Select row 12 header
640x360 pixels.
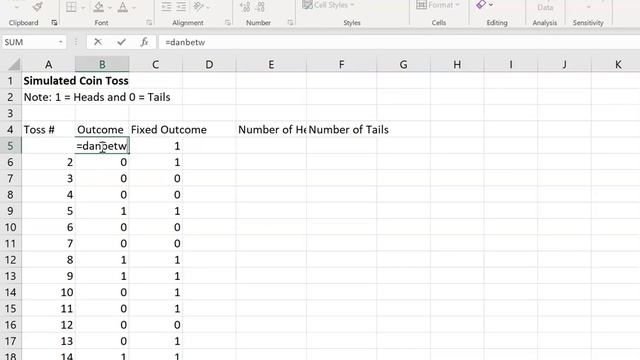10,260
